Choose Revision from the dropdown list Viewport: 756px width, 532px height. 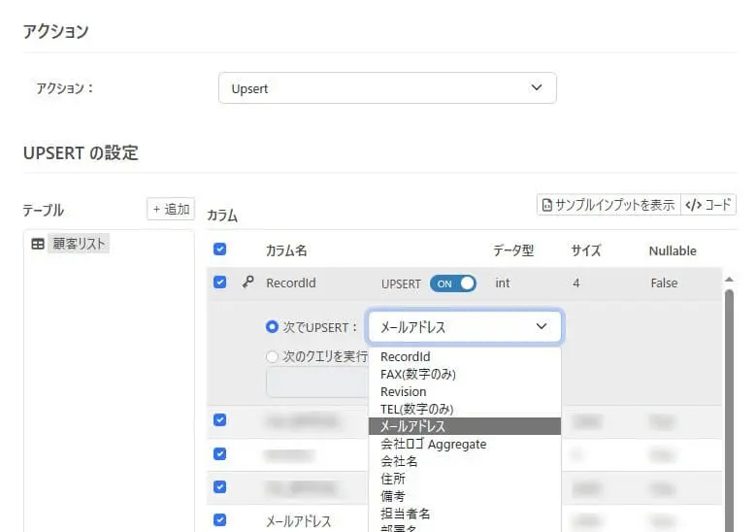pyautogui.click(x=465, y=391)
